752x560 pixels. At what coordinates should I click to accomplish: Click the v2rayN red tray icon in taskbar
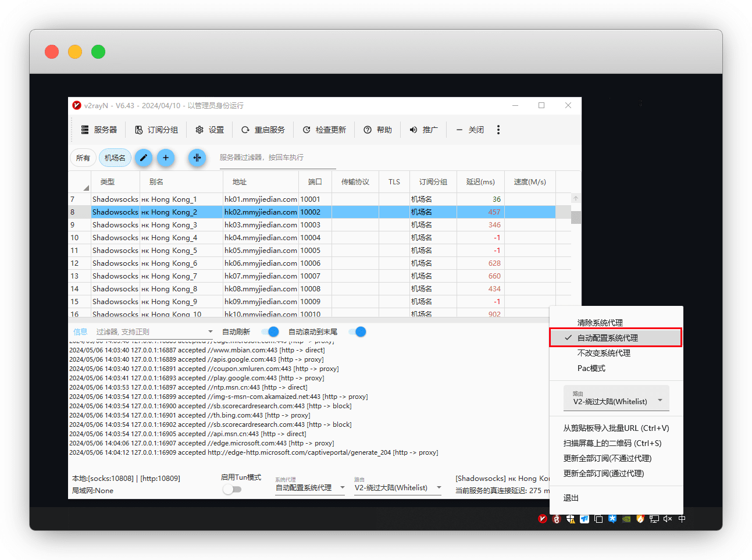tap(543, 519)
